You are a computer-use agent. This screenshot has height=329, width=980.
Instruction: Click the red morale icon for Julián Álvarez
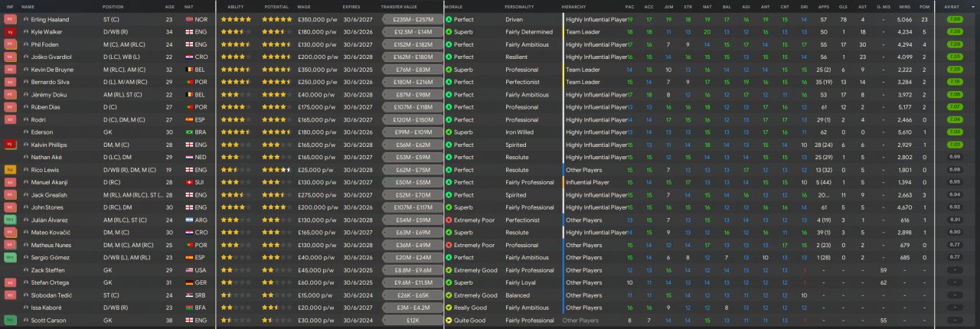[x=449, y=220]
